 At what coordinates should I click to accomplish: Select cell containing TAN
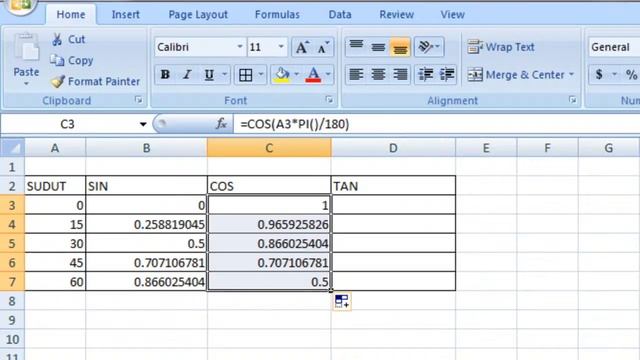pyautogui.click(x=393, y=186)
